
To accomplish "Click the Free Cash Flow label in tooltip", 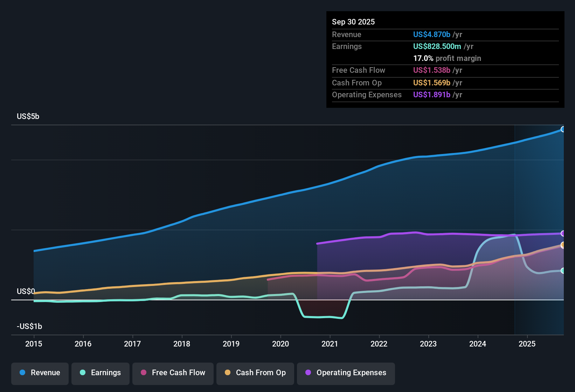I will (359, 70).
